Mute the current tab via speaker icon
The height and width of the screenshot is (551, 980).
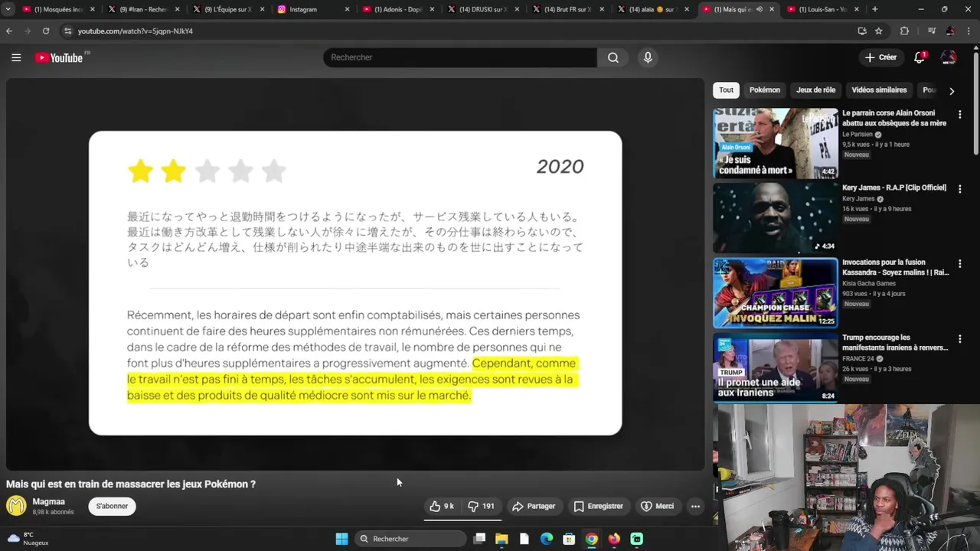pos(759,9)
